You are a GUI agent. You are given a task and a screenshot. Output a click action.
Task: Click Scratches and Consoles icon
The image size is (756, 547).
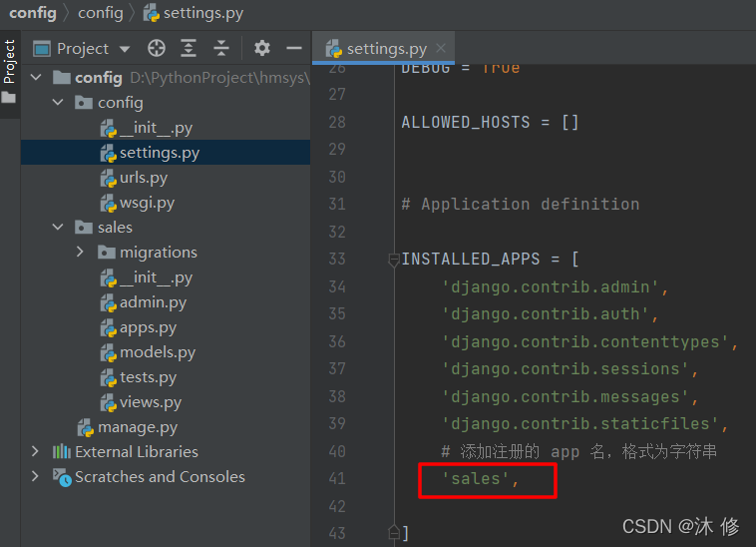tap(62, 477)
